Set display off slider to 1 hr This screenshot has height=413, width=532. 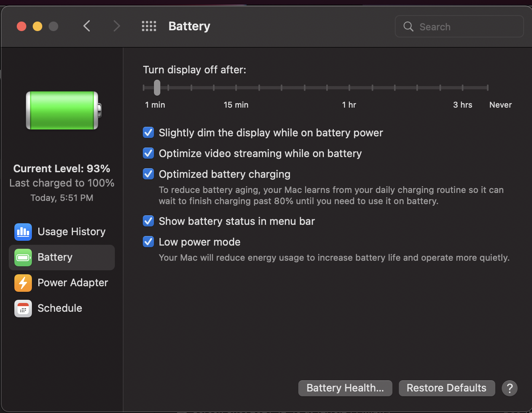(349, 88)
